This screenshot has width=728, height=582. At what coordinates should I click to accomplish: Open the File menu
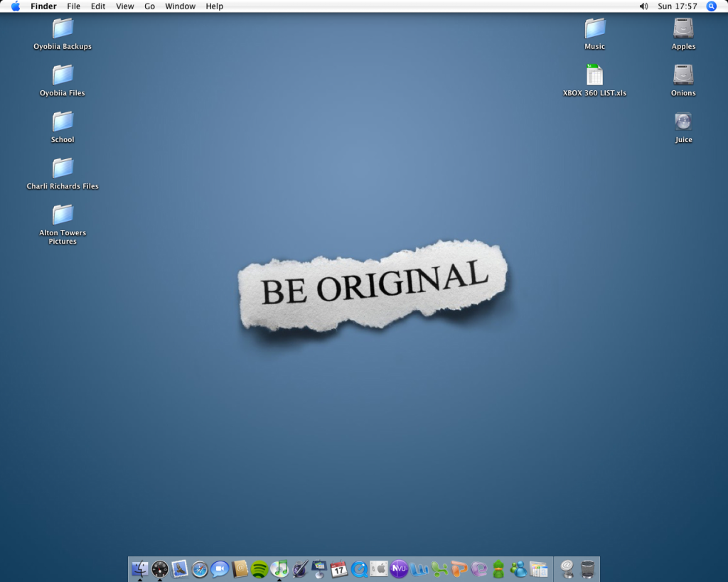pos(73,6)
